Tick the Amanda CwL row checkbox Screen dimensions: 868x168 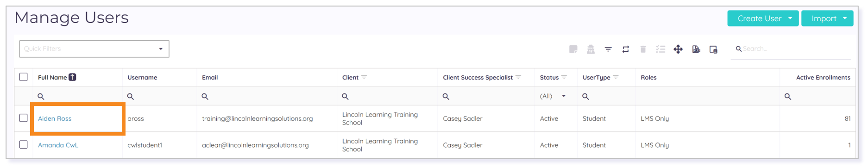tap(24, 144)
